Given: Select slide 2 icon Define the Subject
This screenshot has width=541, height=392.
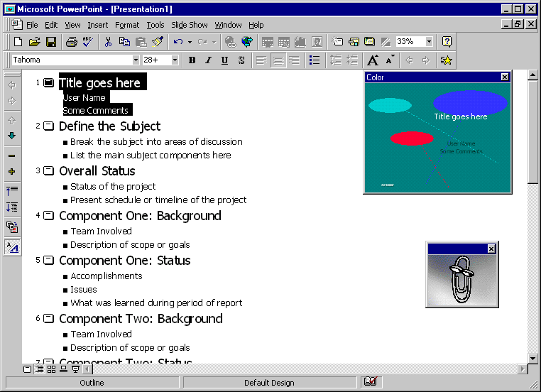Looking at the screenshot, I should pos(49,126).
